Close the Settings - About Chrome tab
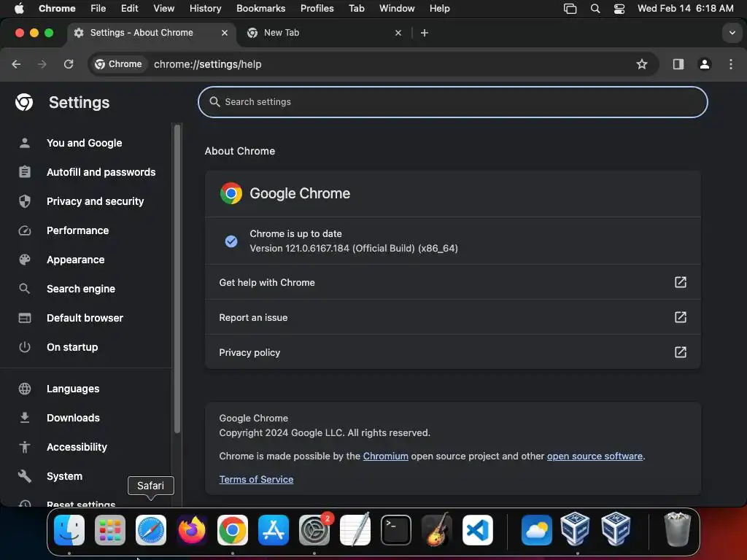Image resolution: width=747 pixels, height=560 pixels. tap(225, 33)
